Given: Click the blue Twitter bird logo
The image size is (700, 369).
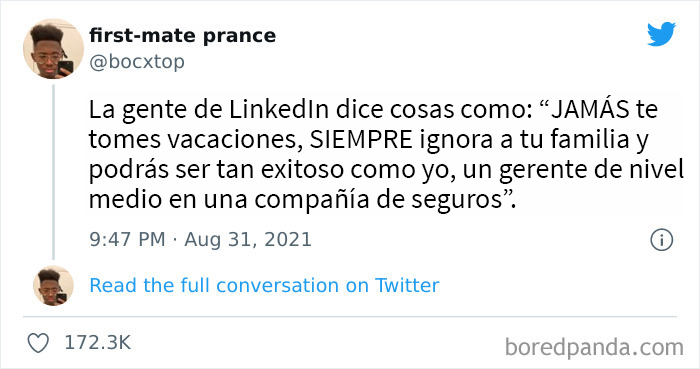Looking at the screenshot, I should 661,34.
